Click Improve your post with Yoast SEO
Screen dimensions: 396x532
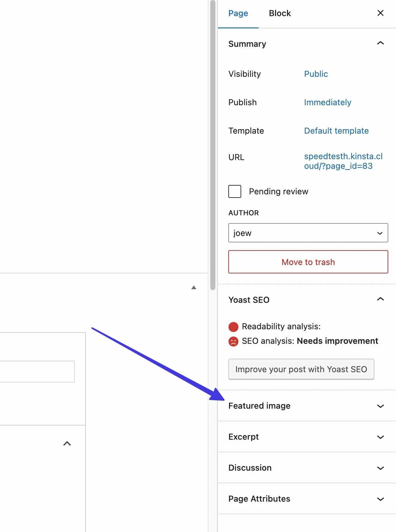pyautogui.click(x=301, y=369)
